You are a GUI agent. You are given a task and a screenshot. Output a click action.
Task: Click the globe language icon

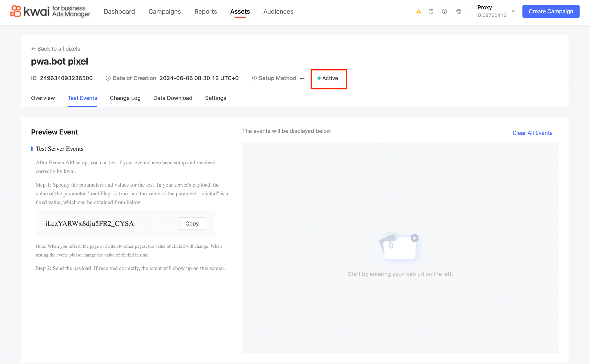click(459, 12)
